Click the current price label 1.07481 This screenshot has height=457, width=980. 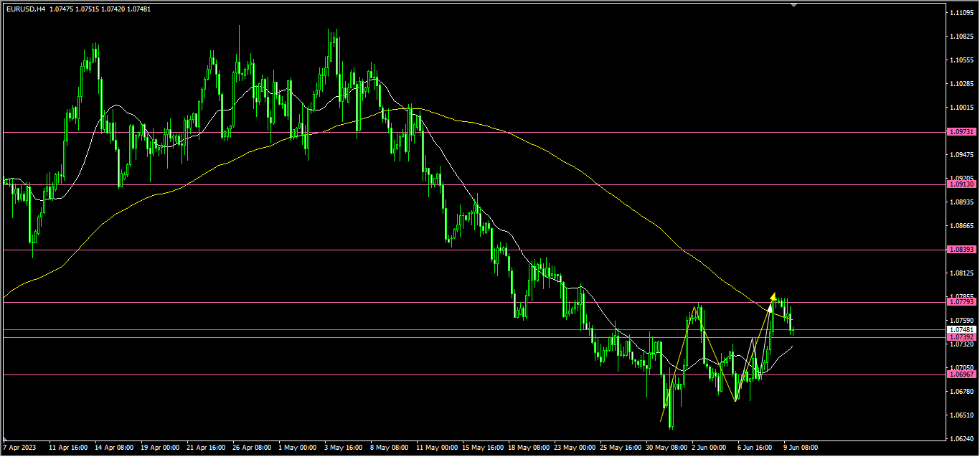961,330
